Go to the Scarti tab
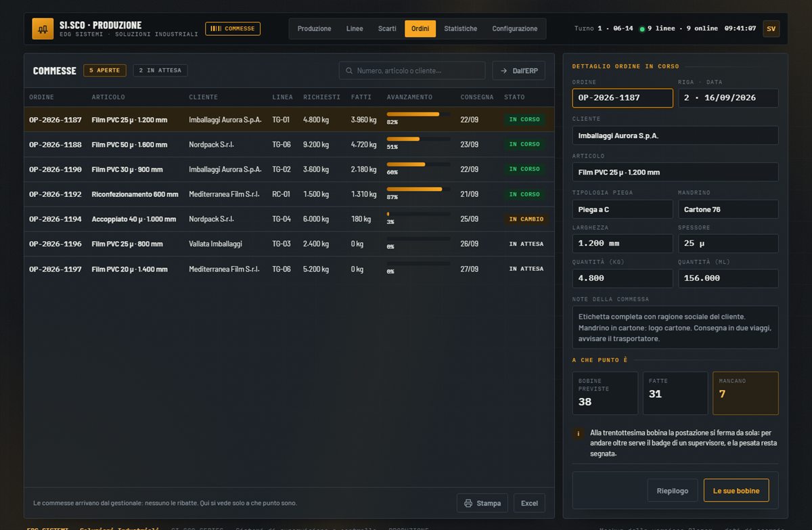Viewport: 812px width, 530px height. click(x=387, y=28)
